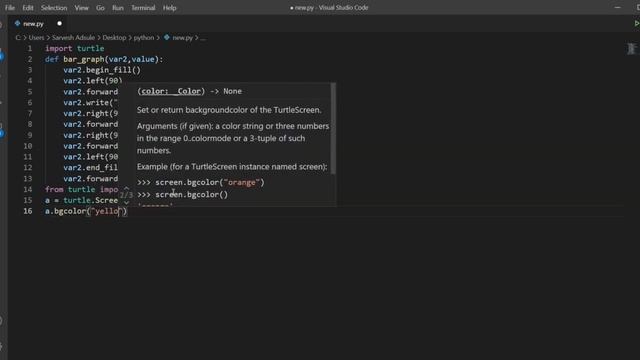Open the Go menu
The image size is (640, 360).
pos(100,8)
